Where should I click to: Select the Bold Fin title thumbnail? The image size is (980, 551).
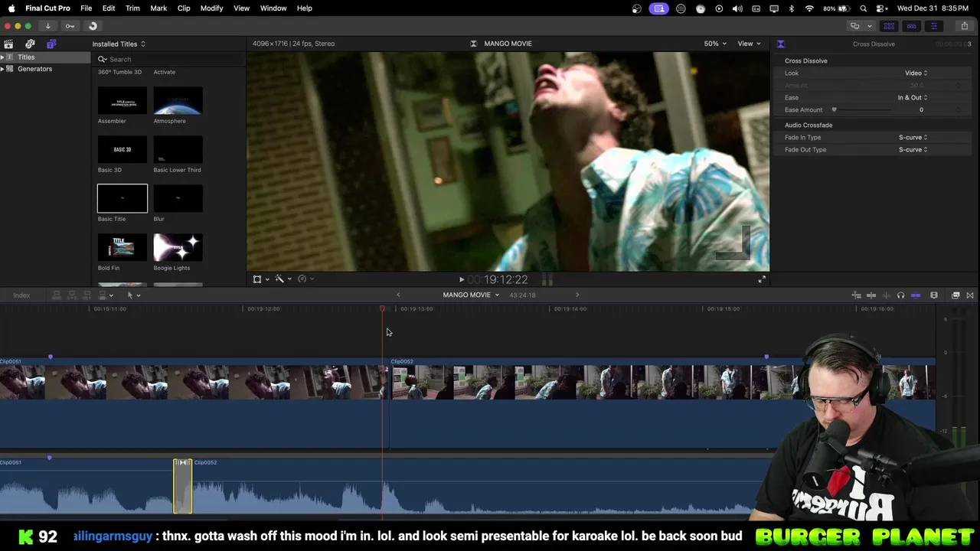coord(122,247)
